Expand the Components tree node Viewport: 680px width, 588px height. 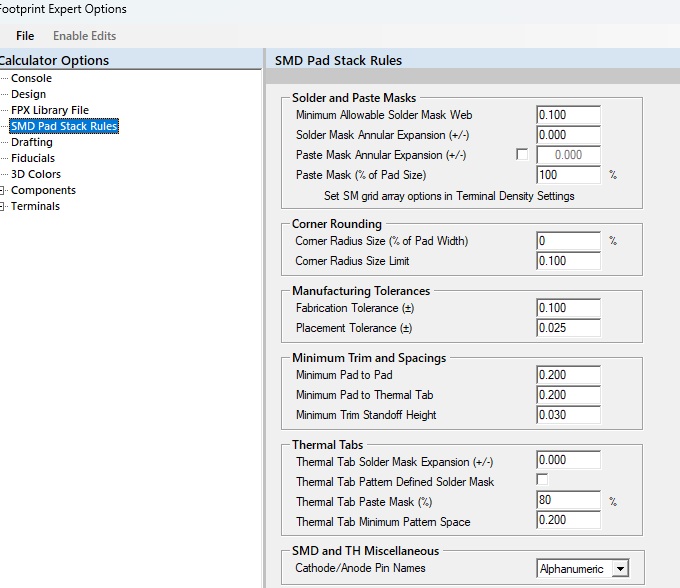3,190
